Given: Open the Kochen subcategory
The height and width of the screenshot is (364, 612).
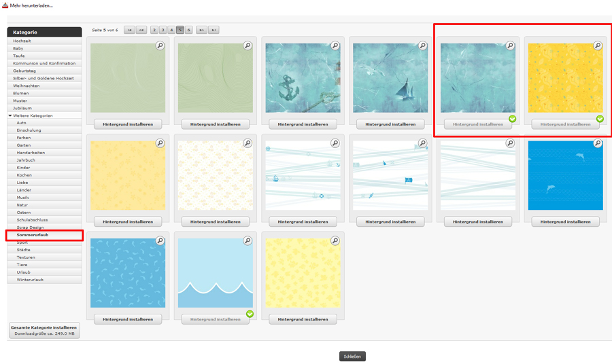Looking at the screenshot, I should click(x=44, y=175).
